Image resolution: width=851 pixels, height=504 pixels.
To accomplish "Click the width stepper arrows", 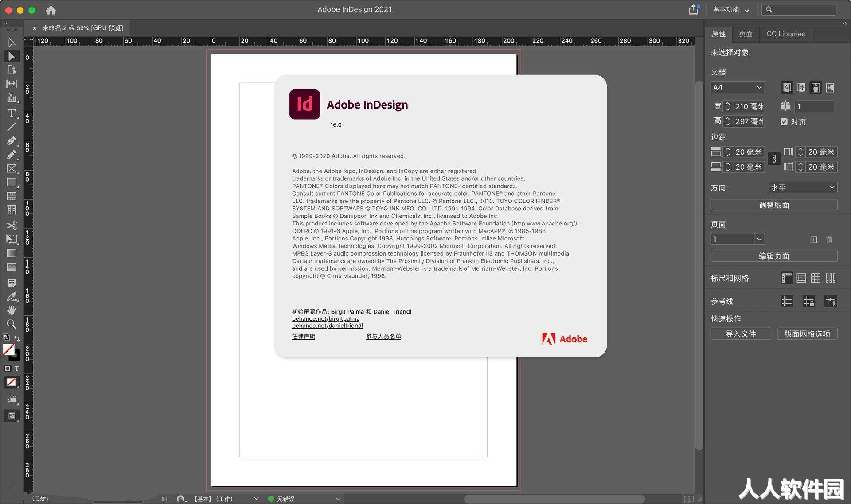I will (x=727, y=107).
